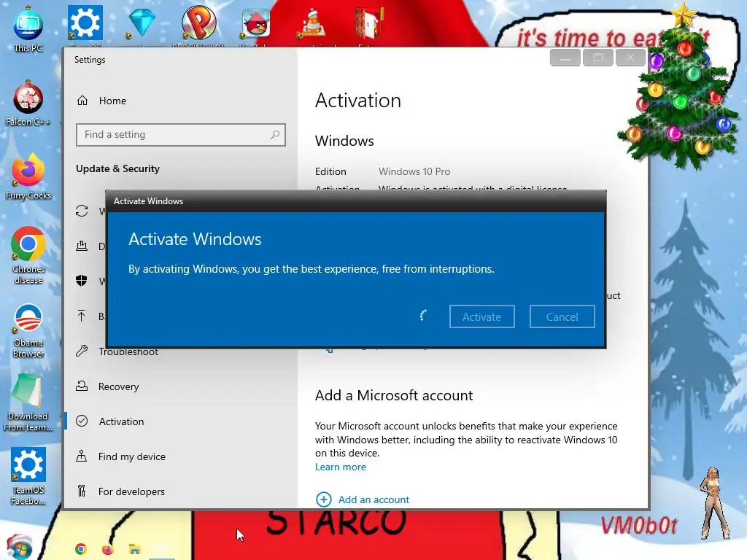Open File Explorer from taskbar
747x560 pixels.
[135, 549]
